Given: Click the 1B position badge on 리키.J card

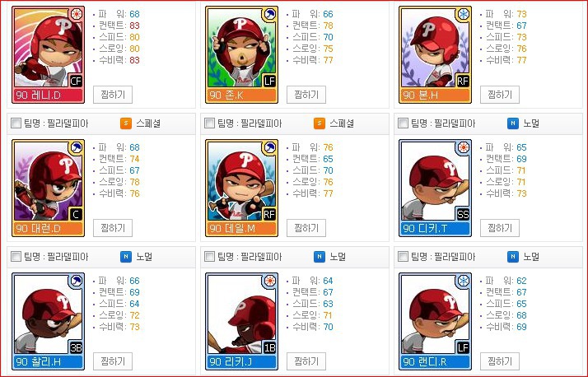Looking at the screenshot, I should tap(269, 347).
